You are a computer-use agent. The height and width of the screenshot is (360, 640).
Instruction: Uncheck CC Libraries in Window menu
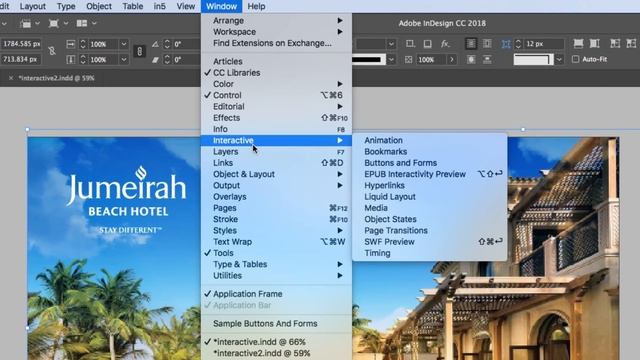[276, 73]
